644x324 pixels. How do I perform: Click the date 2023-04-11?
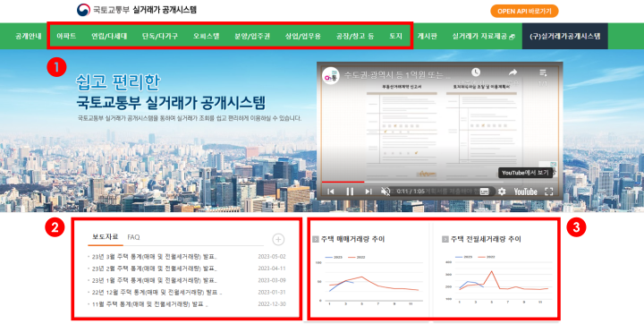pyautogui.click(x=272, y=269)
